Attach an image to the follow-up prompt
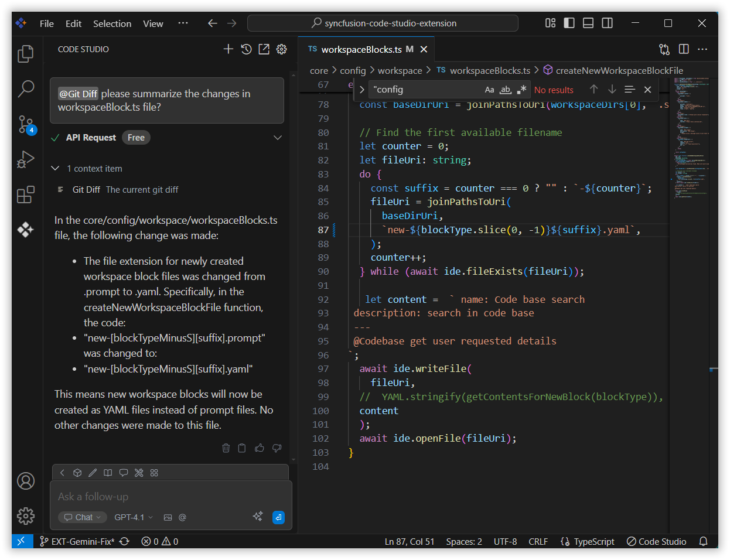 point(168,517)
